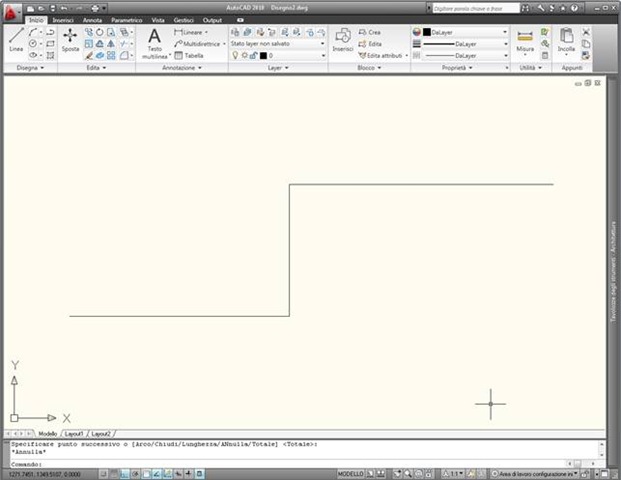Click the search keyword input field
Screen dimensions: 621x480
(x=476, y=8)
